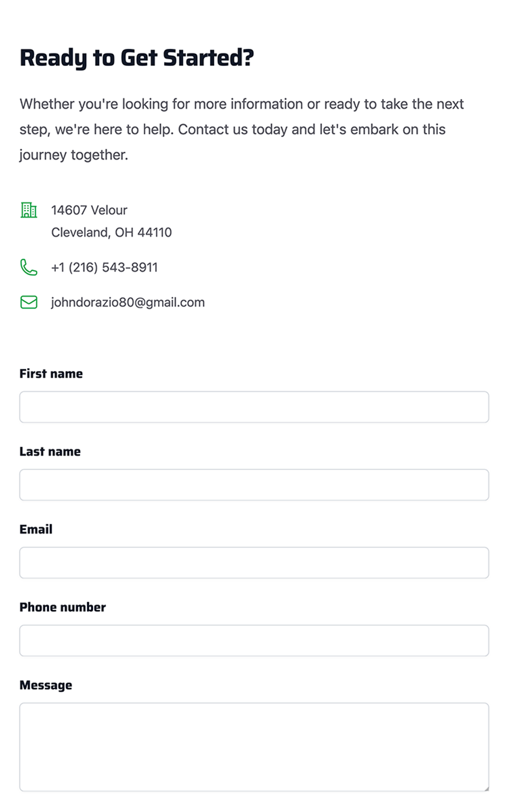Viewport: 508px width, 812px height.
Task: Click the street address 14607 Velour
Action: click(89, 210)
